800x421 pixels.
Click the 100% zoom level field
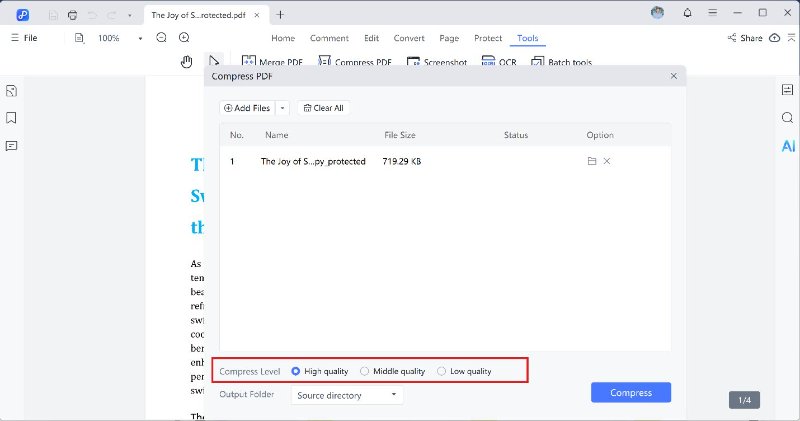pyautogui.click(x=109, y=38)
